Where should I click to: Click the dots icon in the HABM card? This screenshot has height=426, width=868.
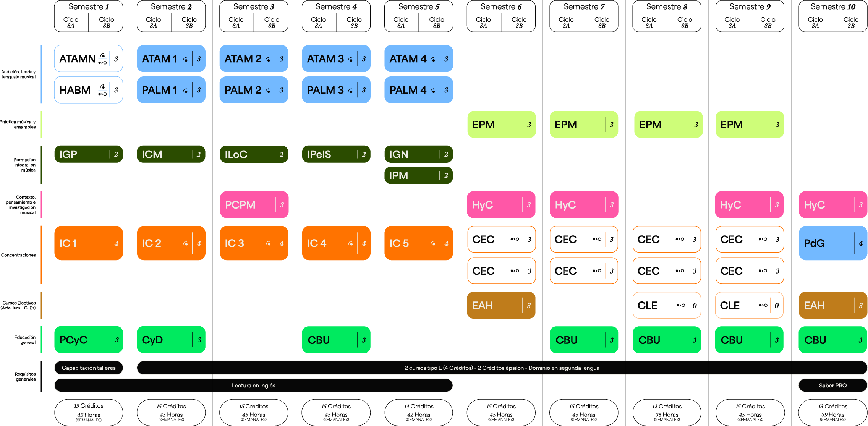click(x=102, y=94)
